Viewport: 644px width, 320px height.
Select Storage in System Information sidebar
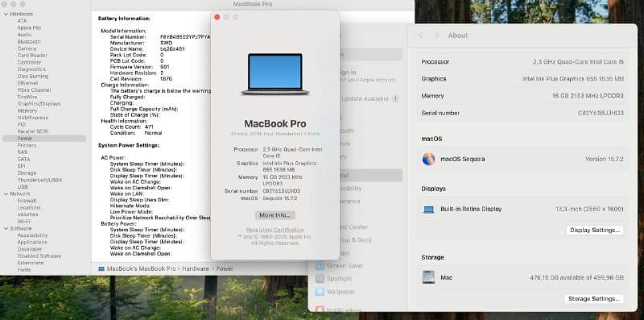pos(27,173)
